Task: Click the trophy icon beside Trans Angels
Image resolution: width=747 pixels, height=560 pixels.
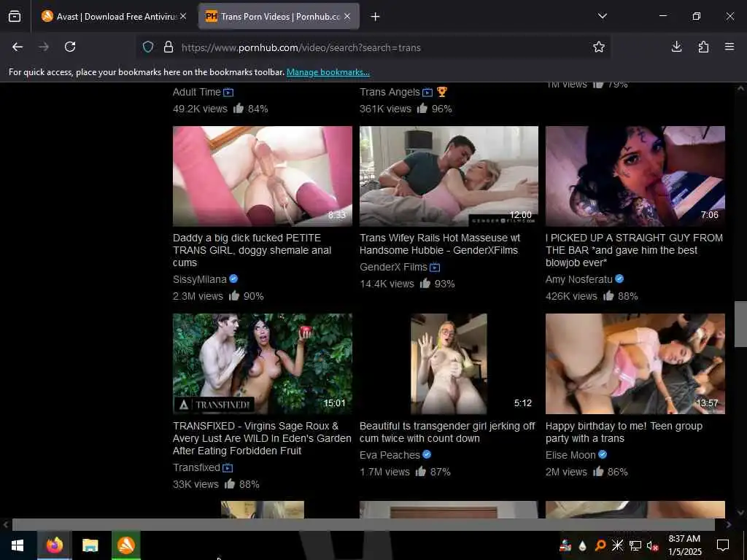Action: [x=441, y=92]
